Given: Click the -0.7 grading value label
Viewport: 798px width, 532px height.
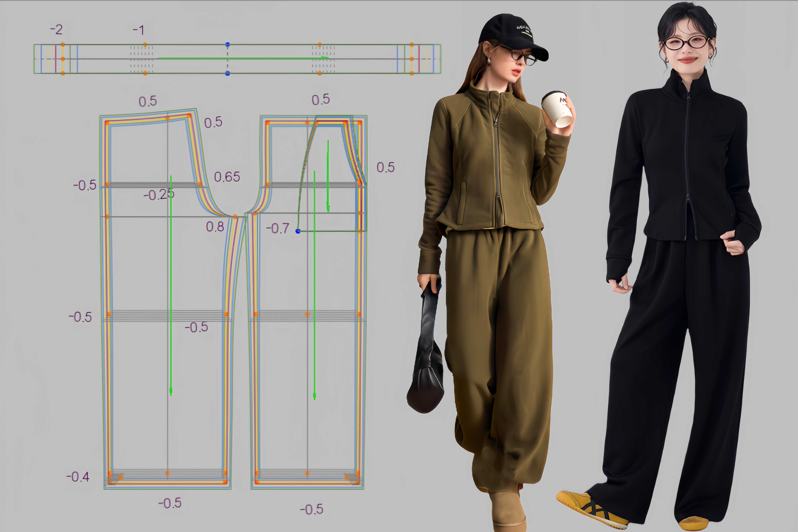Looking at the screenshot, I should (x=278, y=228).
